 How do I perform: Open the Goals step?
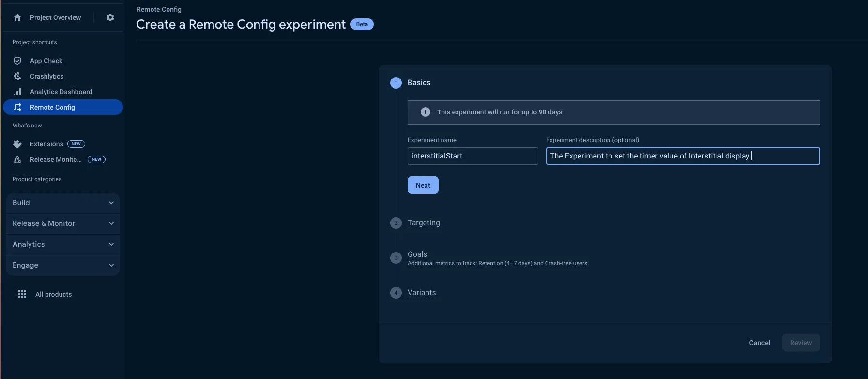click(417, 254)
